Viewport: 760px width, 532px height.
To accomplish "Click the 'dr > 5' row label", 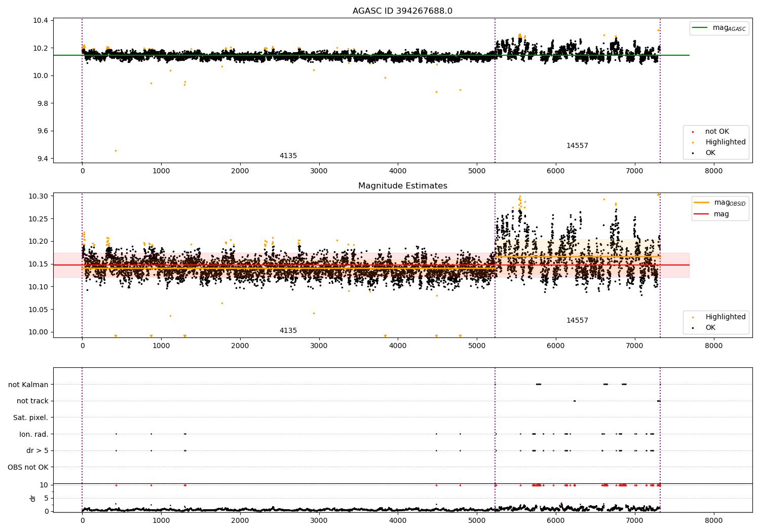I will [x=37, y=450].
